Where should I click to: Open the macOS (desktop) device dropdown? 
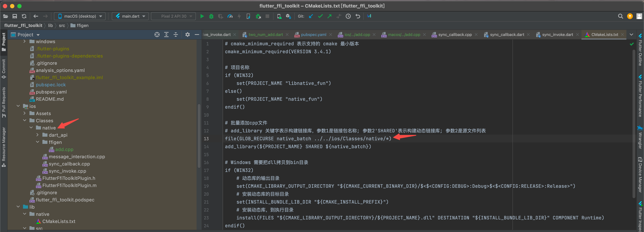(80, 16)
